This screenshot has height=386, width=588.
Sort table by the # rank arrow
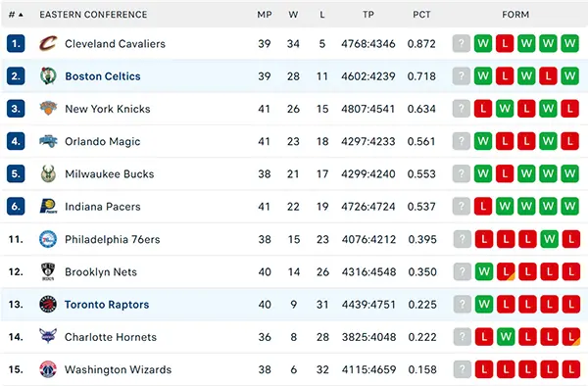pos(21,15)
